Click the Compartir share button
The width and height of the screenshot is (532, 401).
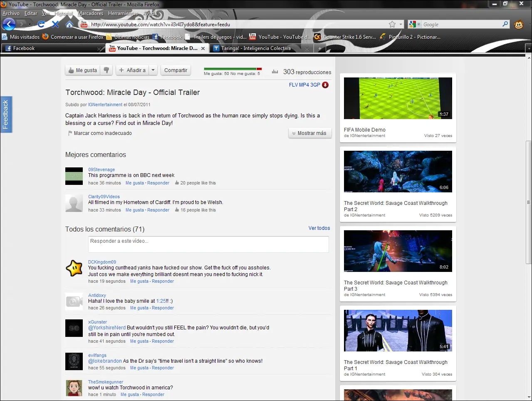click(x=176, y=70)
